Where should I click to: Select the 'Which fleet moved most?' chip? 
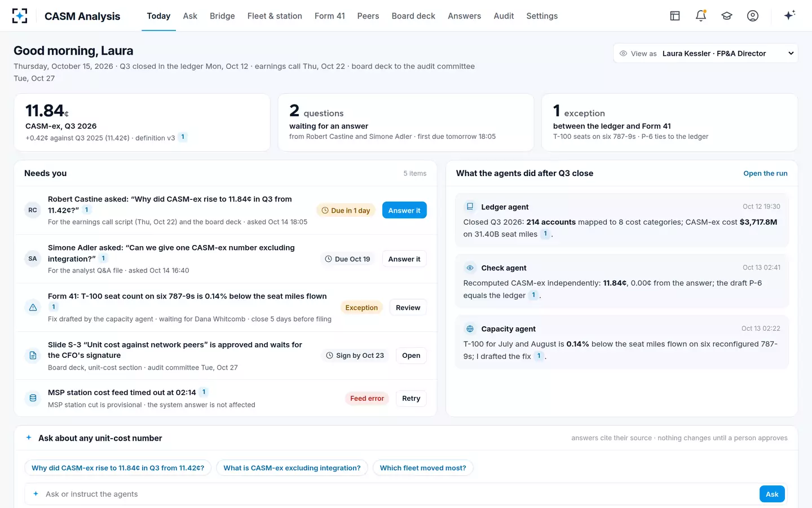pos(423,468)
